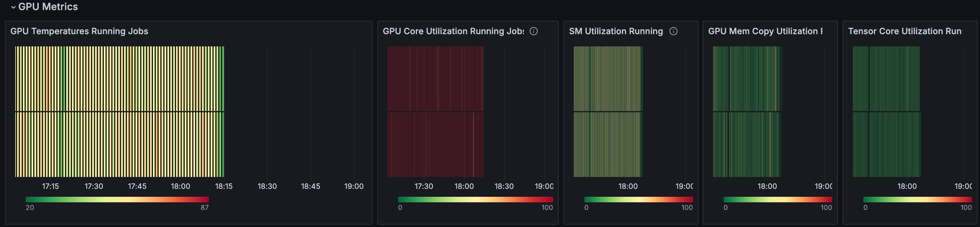
Task: Open Tensor Core Utilization panel title
Action: click(x=905, y=31)
